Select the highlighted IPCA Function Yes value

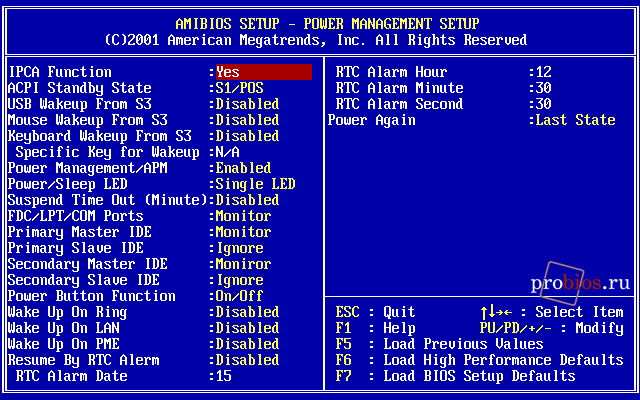pyautogui.click(x=264, y=72)
